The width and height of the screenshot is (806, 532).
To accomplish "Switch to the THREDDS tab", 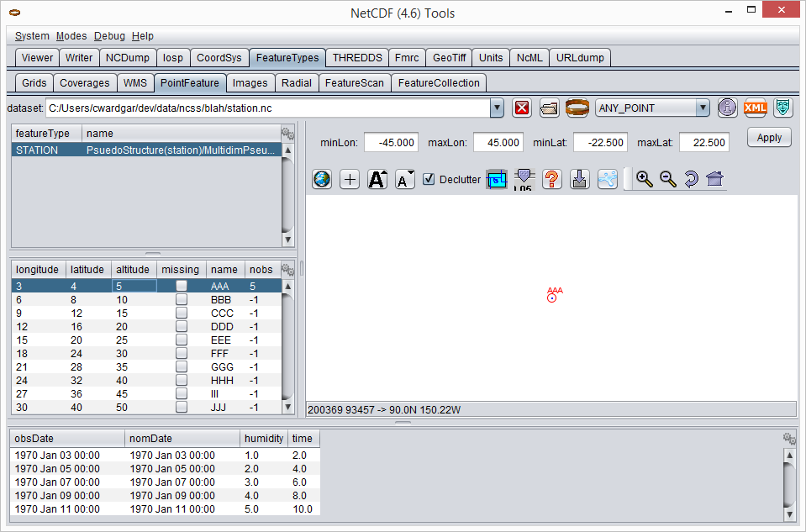I will (x=357, y=58).
